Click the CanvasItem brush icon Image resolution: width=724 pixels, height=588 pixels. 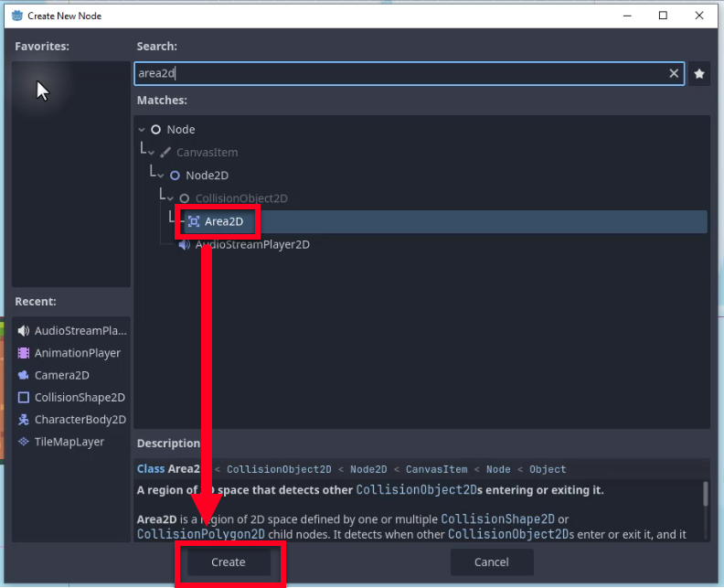165,153
